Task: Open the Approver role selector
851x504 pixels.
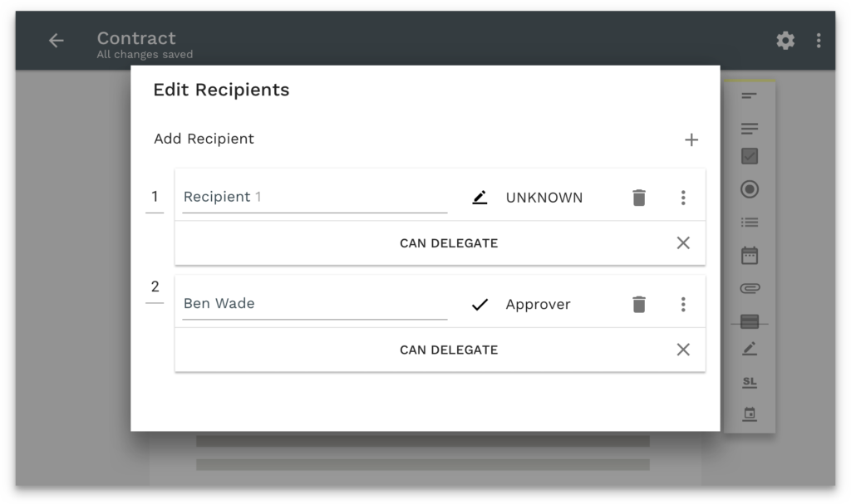Action: tap(538, 305)
